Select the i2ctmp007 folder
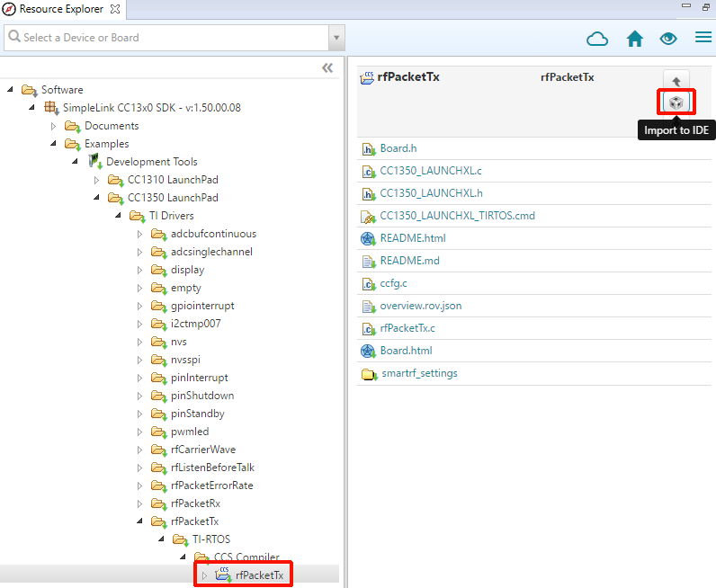Viewport: 716px width, 588px height. click(x=195, y=324)
